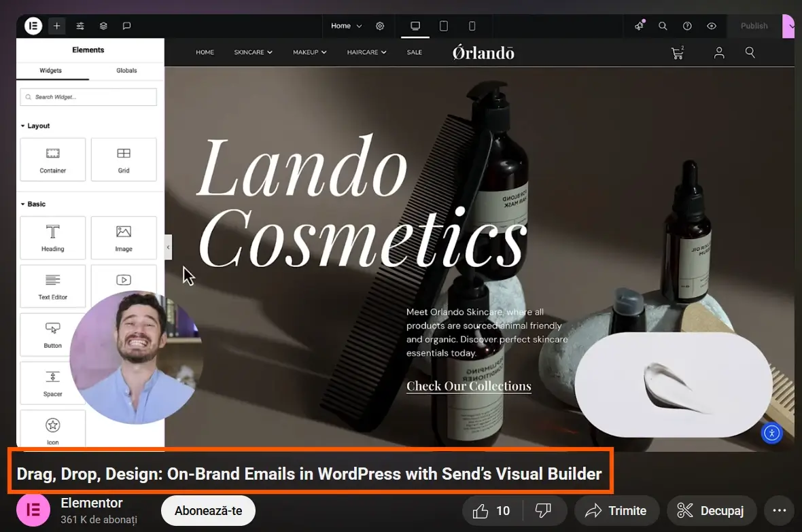Open the Publish options arrow
This screenshot has width=802, height=532.
pos(790,26)
